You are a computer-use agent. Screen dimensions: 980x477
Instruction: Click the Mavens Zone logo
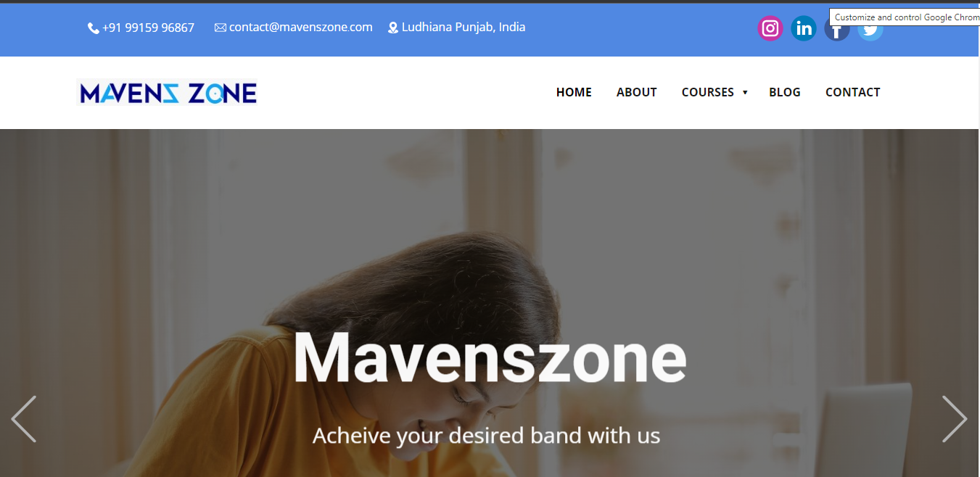(167, 92)
